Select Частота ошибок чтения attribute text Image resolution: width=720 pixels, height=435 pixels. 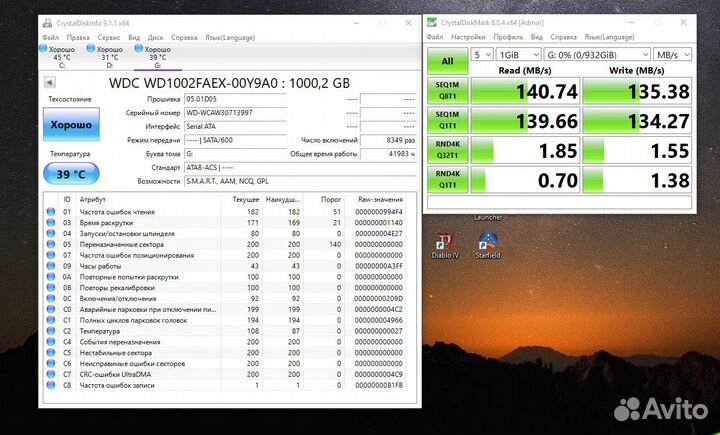(x=117, y=212)
